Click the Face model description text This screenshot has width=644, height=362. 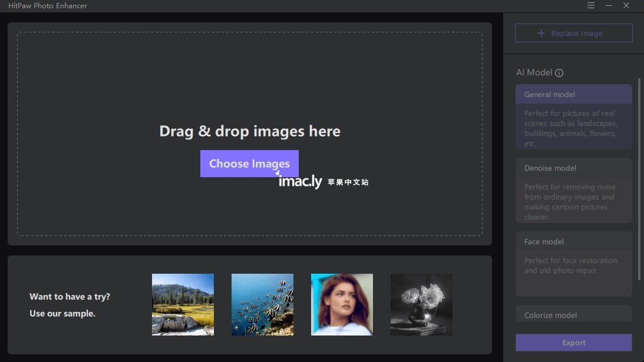click(x=570, y=265)
